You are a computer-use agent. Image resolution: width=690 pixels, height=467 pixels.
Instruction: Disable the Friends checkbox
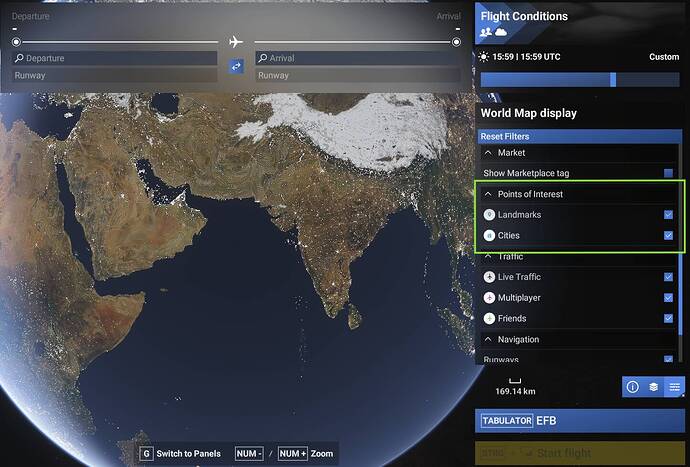(668, 318)
